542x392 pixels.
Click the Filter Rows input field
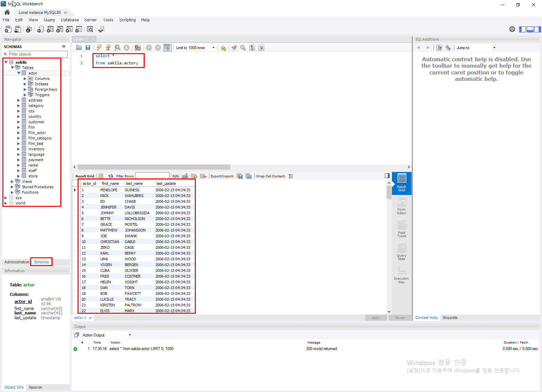pos(152,176)
